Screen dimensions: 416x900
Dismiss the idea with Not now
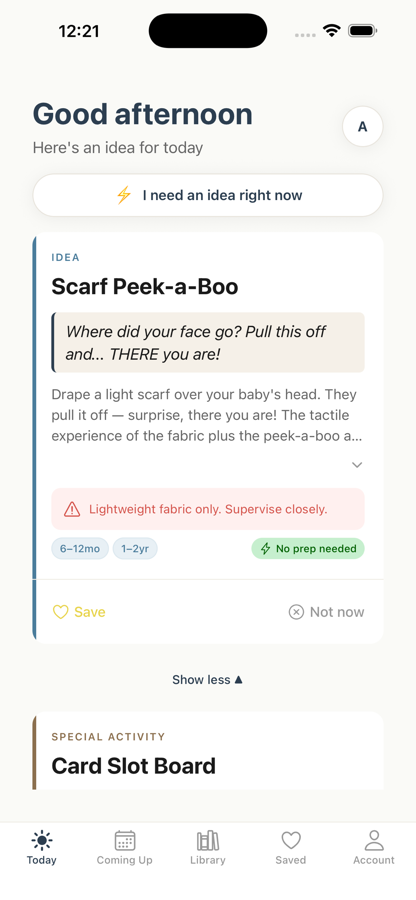[326, 612]
